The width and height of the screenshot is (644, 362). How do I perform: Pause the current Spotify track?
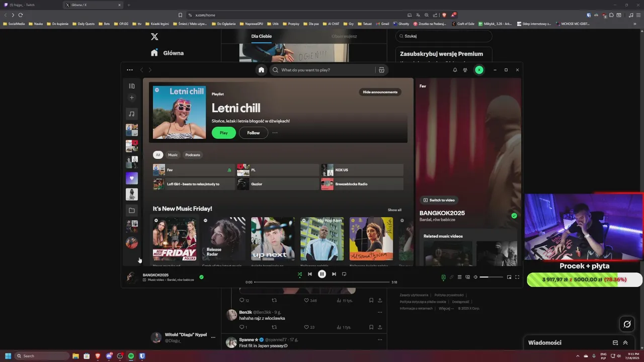click(322, 274)
